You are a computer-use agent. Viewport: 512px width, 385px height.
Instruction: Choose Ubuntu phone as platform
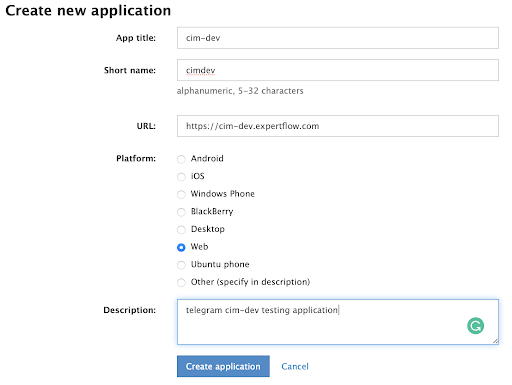click(x=181, y=265)
